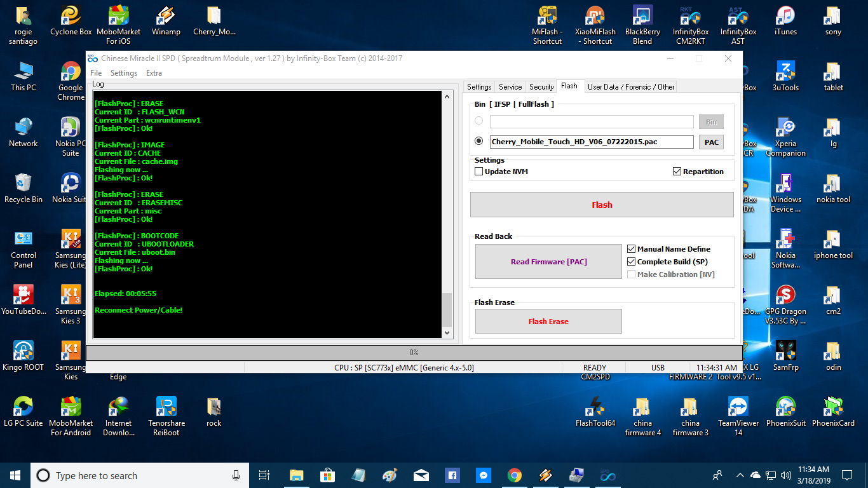
Task: Open Internet Download Manager desktop icon
Action: click(118, 417)
